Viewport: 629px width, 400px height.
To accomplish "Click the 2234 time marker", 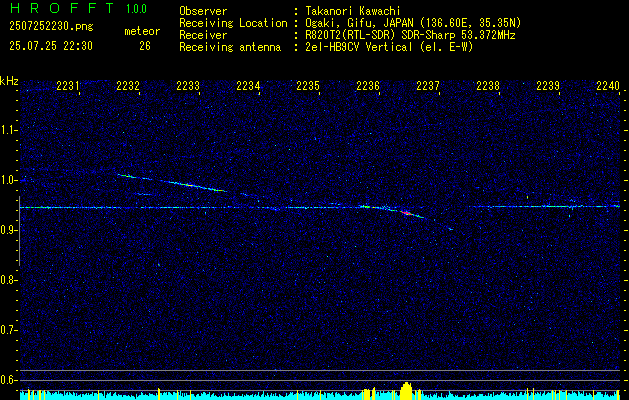I will pyautogui.click(x=248, y=86).
